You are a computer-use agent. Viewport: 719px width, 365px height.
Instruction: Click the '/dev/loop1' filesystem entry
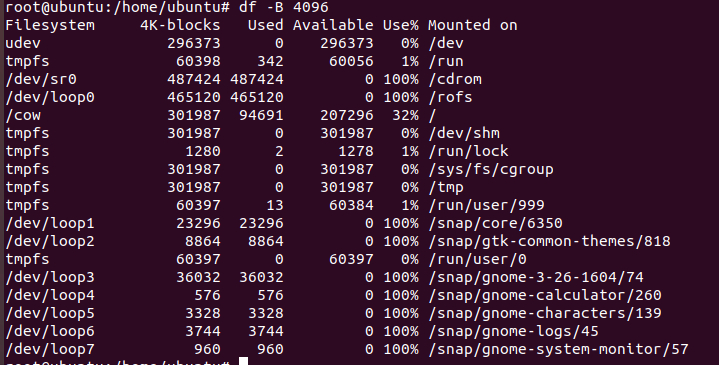(x=50, y=223)
